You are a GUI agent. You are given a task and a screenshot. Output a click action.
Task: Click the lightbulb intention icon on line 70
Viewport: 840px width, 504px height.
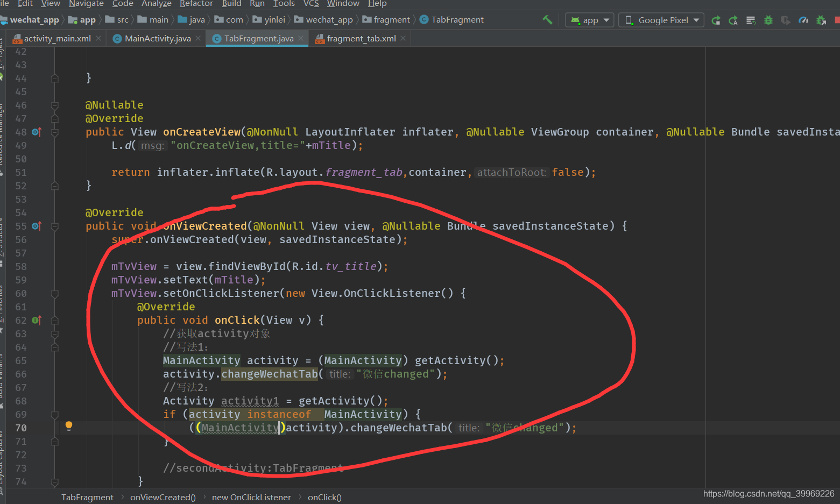(x=68, y=426)
